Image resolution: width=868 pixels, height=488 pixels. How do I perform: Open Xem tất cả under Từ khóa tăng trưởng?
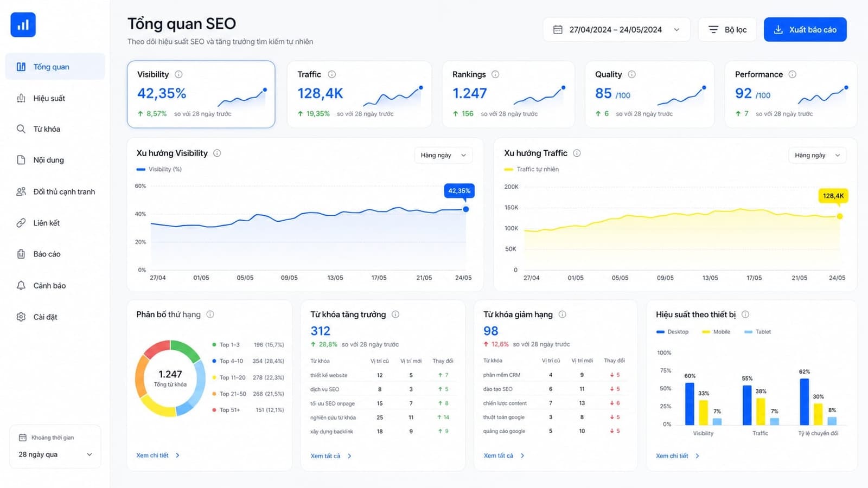click(x=331, y=456)
